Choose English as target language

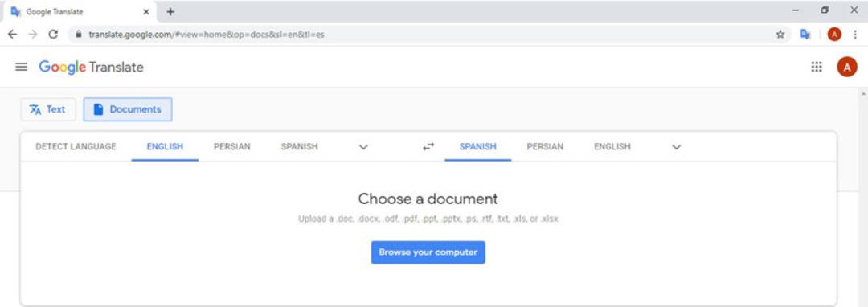point(612,146)
